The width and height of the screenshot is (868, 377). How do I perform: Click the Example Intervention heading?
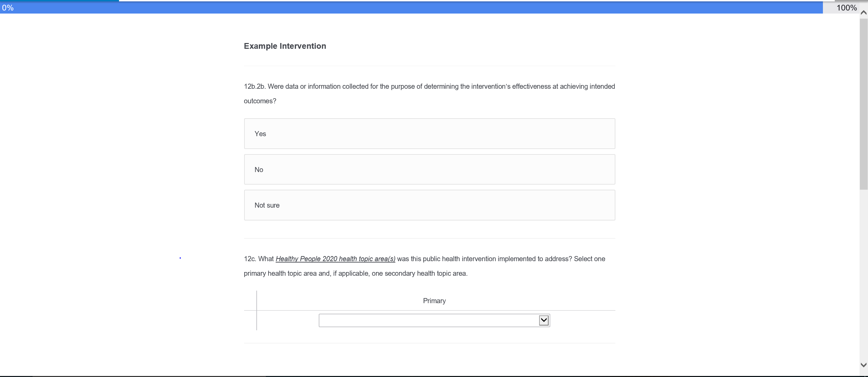(285, 46)
